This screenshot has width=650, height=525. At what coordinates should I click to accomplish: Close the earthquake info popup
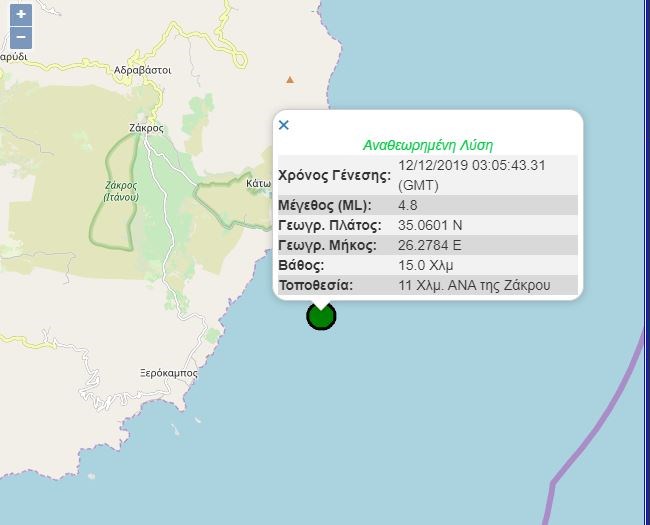[284, 125]
